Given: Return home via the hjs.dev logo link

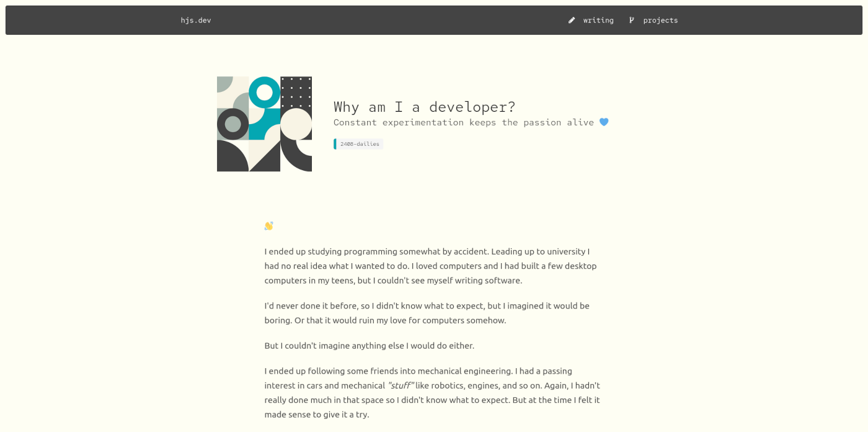Looking at the screenshot, I should (196, 20).
